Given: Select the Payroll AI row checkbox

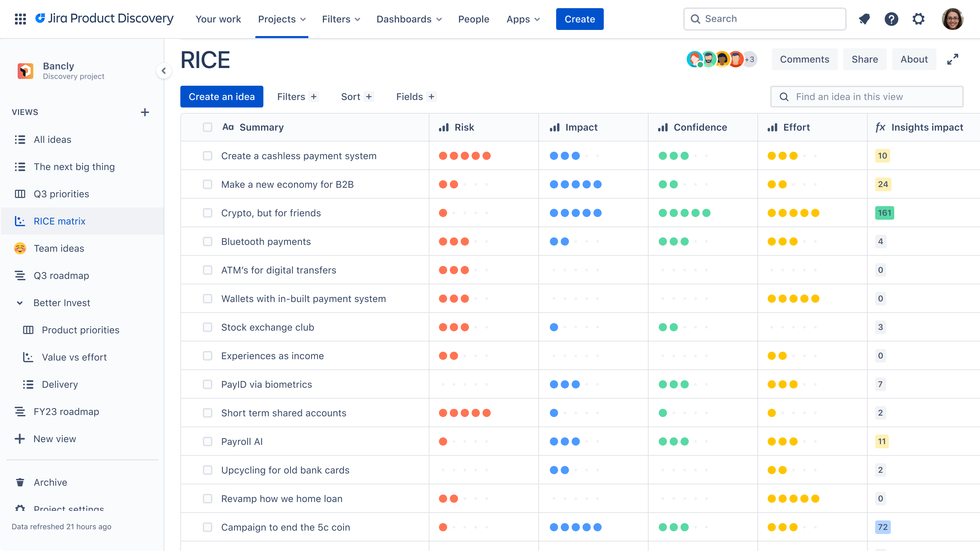Looking at the screenshot, I should pyautogui.click(x=207, y=441).
